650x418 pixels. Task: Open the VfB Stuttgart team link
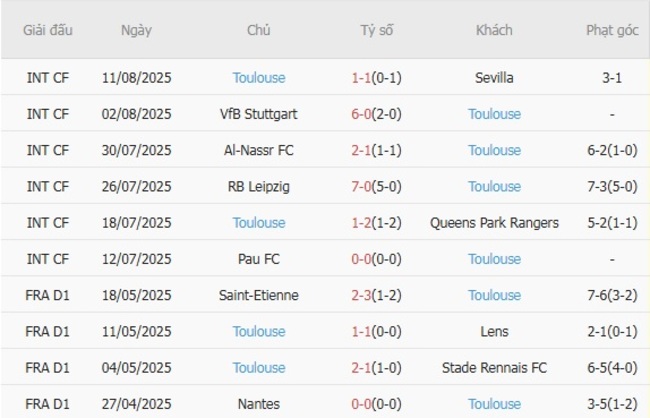[258, 114]
